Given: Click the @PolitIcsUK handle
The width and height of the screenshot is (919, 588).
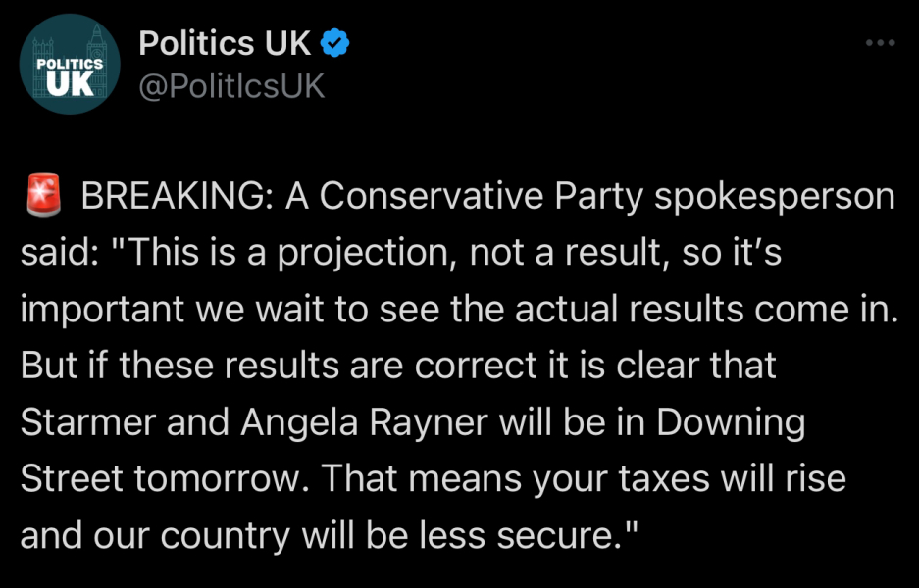Looking at the screenshot, I should [x=232, y=86].
